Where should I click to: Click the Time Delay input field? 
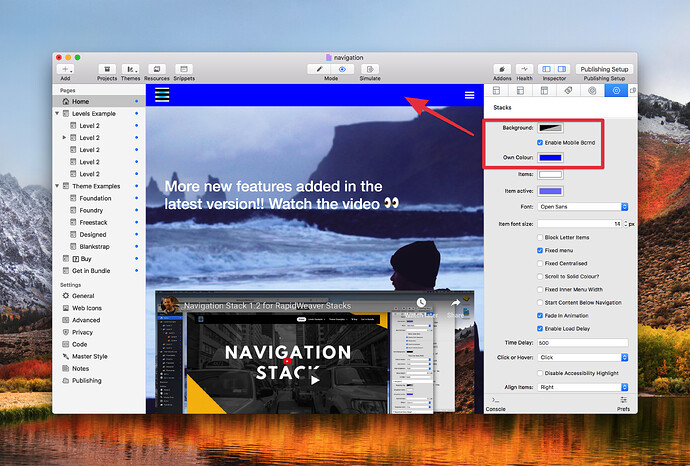pos(583,343)
